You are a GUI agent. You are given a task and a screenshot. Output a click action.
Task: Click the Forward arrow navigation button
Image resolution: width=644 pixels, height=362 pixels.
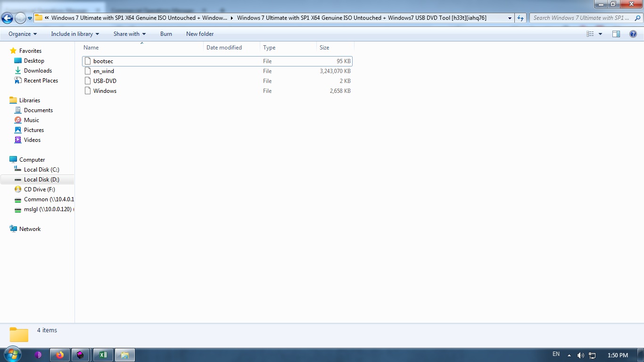20,18
